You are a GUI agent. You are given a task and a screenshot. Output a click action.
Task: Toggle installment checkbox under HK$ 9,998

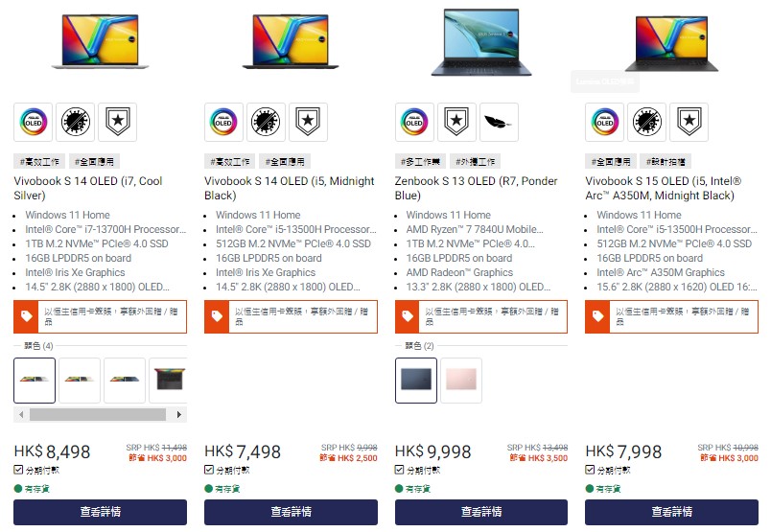pyautogui.click(x=399, y=470)
